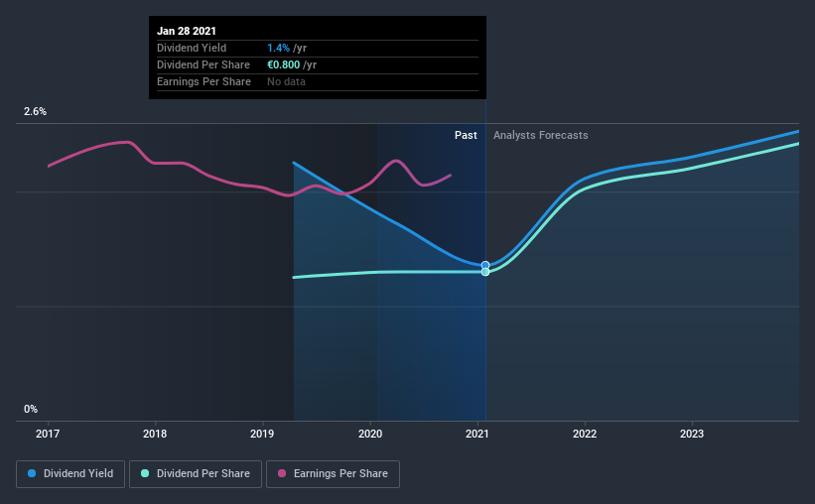Click the Analysts Forecasts label
815x504 pixels.
[x=541, y=135]
